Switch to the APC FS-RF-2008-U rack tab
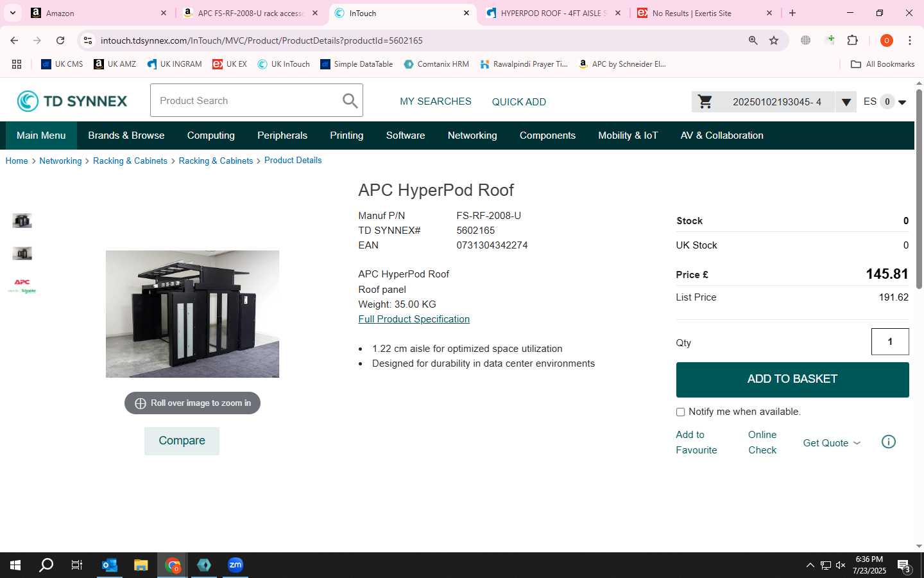Viewport: 924px width, 578px height. point(250,13)
